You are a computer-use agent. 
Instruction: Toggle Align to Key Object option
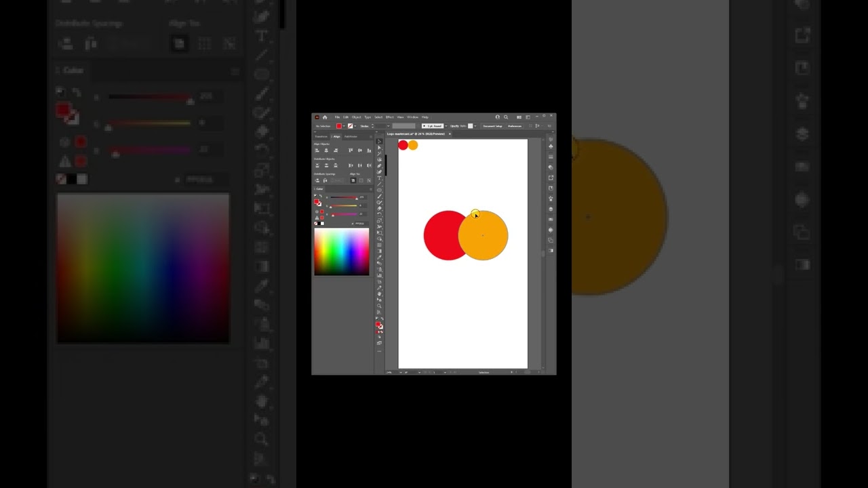coord(369,180)
